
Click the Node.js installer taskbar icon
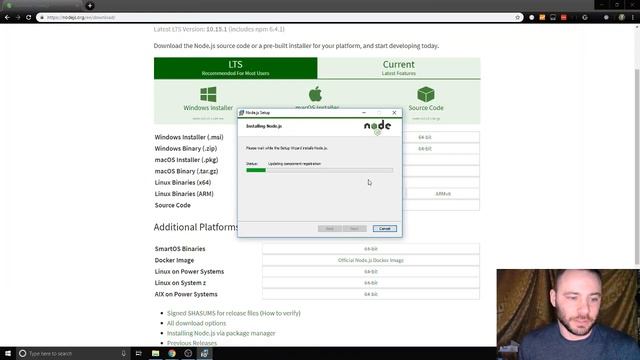[x=204, y=353]
